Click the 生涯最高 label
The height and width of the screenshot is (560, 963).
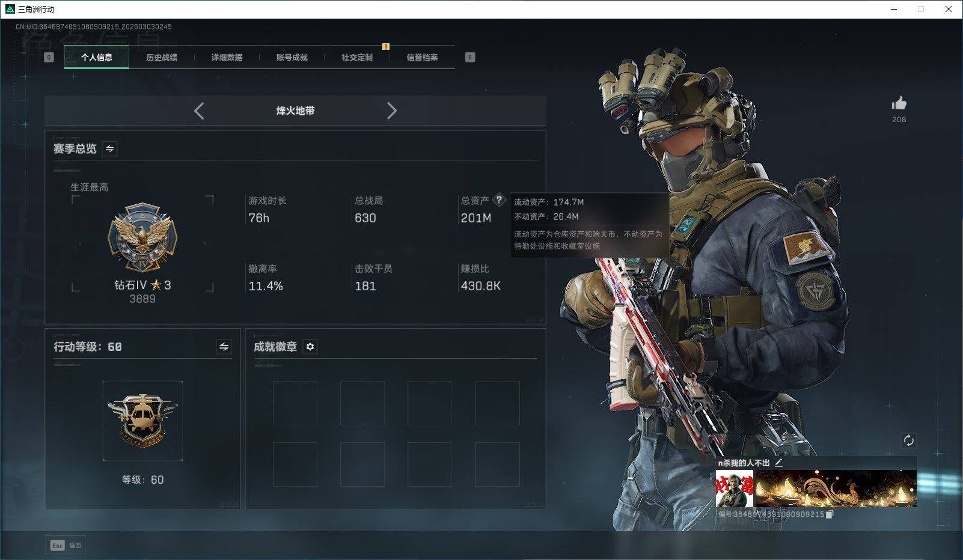[90, 187]
